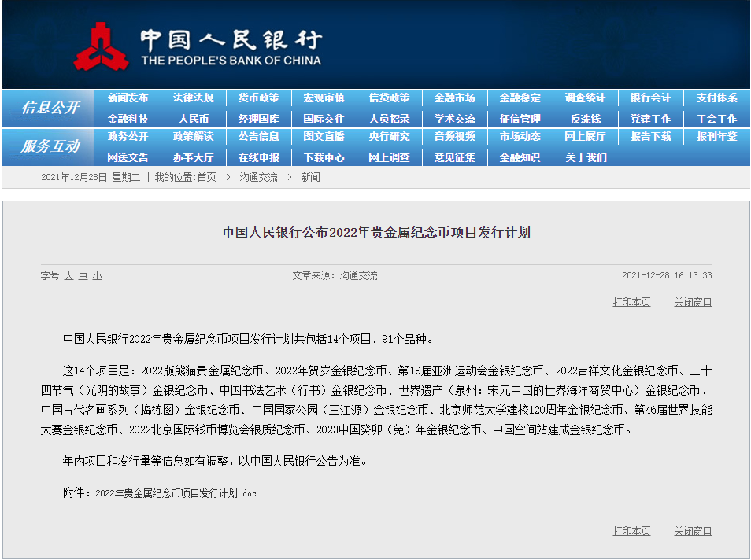Open 网送文告 link
The image size is (751, 560).
pyautogui.click(x=128, y=157)
